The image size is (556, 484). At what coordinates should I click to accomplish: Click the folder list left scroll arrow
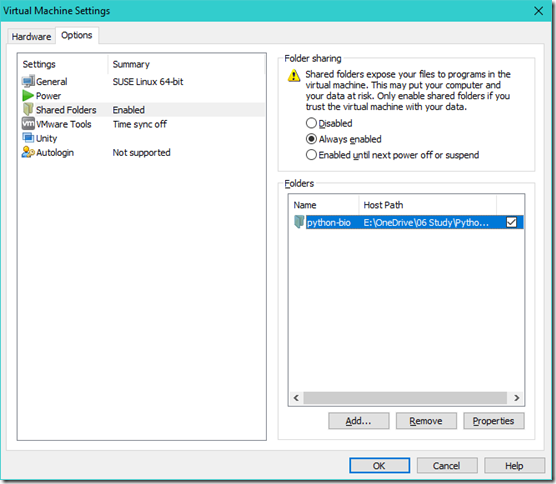click(296, 398)
